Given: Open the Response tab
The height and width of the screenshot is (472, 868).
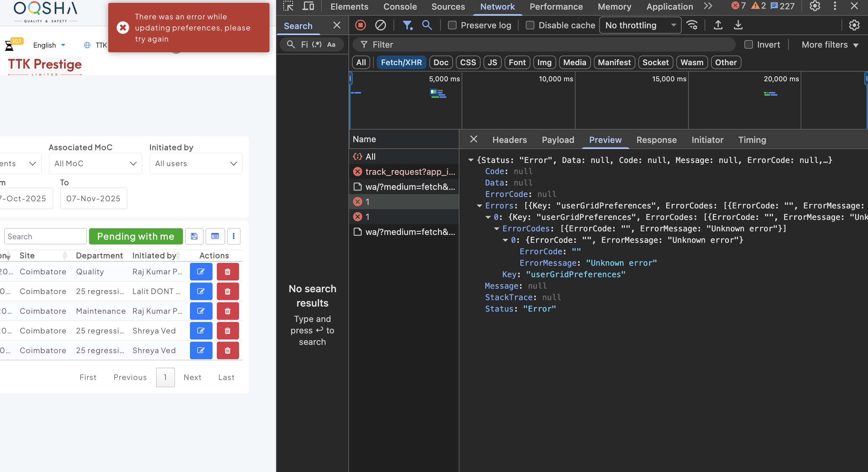Looking at the screenshot, I should tap(656, 140).
